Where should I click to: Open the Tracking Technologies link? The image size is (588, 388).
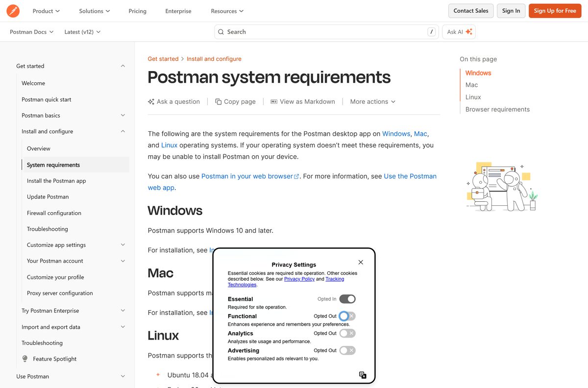[x=286, y=282]
